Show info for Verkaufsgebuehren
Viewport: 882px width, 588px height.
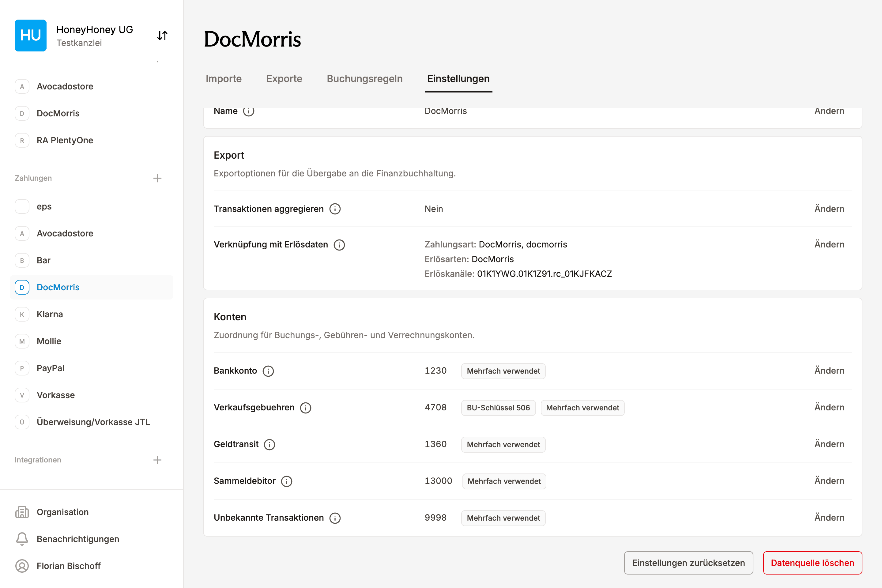click(306, 408)
